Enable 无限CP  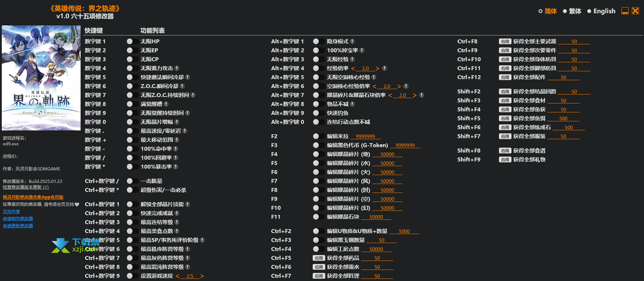coord(132,59)
